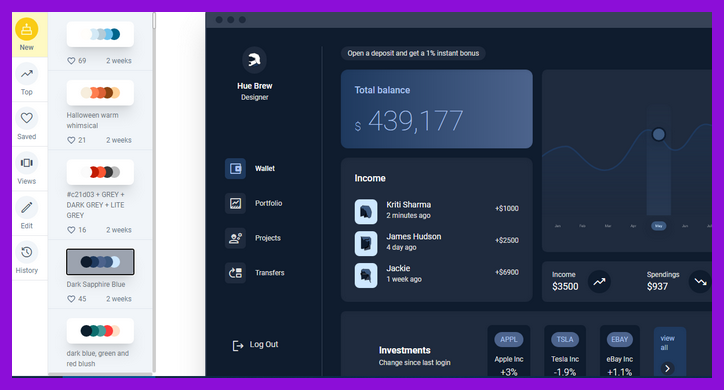Click Kriti Sharma's avatar icon
Screen dimensions: 724x390
(x=366, y=212)
